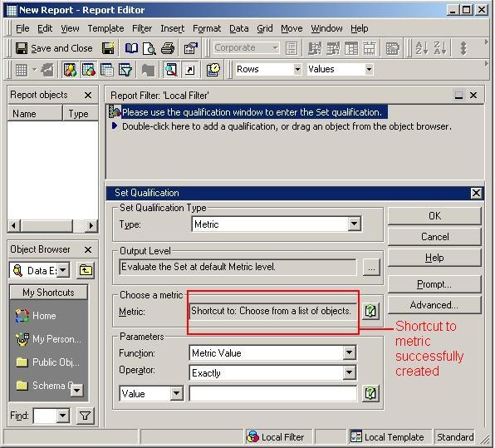
Task: Open the Data menu
Action: pyautogui.click(x=239, y=28)
